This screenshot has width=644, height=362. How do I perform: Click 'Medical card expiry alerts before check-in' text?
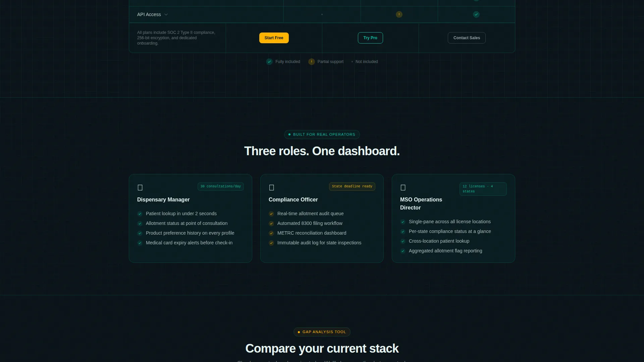pos(189,243)
